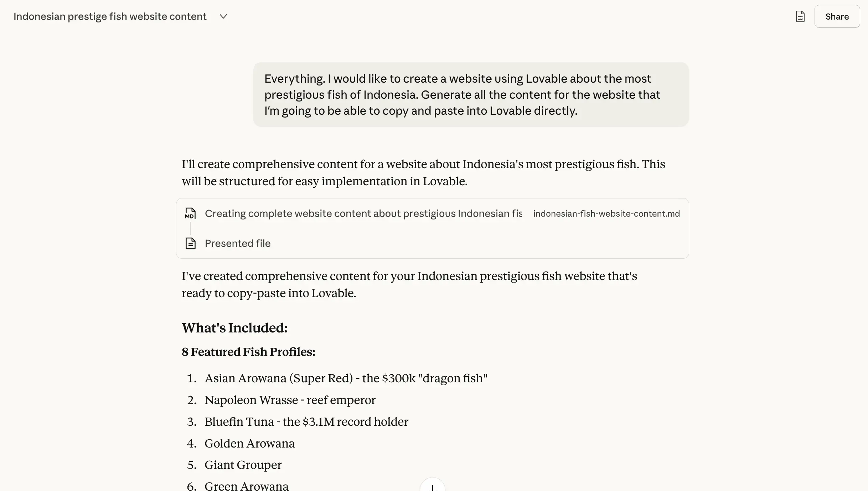
Task: Click the document icon beside 'Presented file'
Action: [x=190, y=243]
